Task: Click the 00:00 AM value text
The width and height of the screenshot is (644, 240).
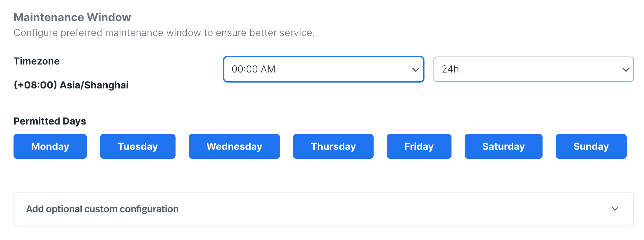Action: point(253,69)
